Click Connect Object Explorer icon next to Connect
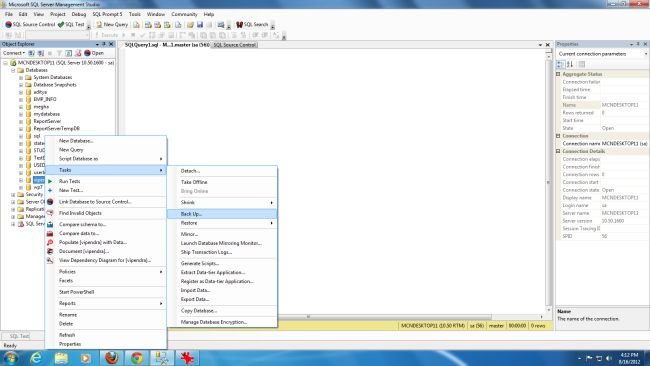Image resolution: width=650 pixels, height=366 pixels. pyautogui.click(x=32, y=53)
